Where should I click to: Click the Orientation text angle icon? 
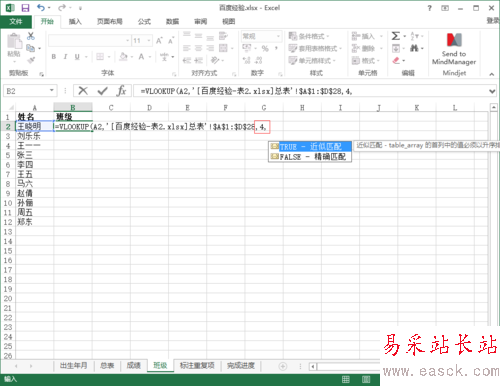tap(215, 60)
